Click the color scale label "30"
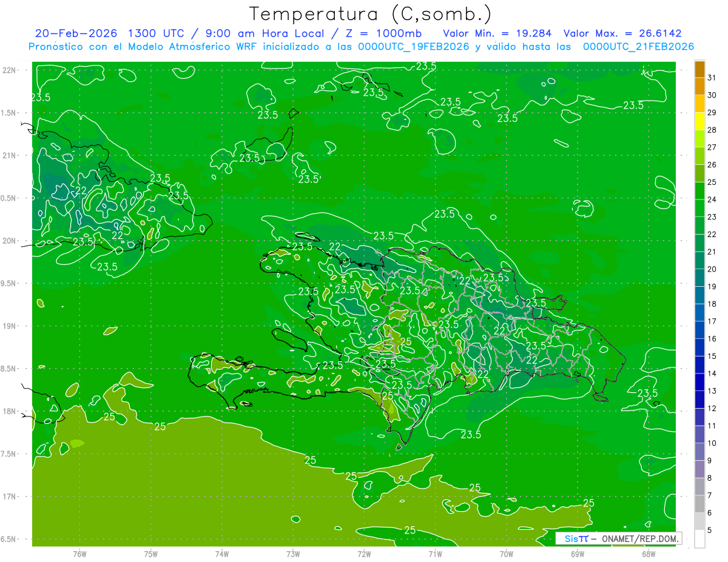This screenshot has width=728, height=562. pos(712,95)
